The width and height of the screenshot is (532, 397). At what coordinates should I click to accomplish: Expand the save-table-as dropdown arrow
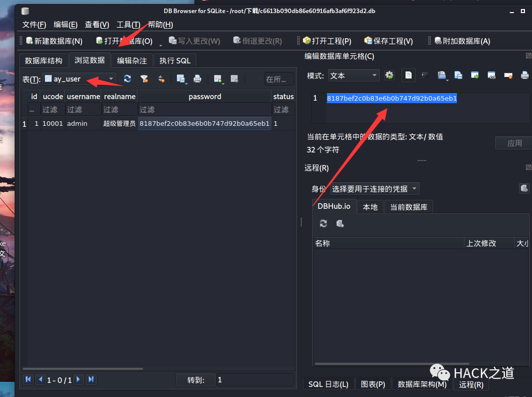[186, 83]
